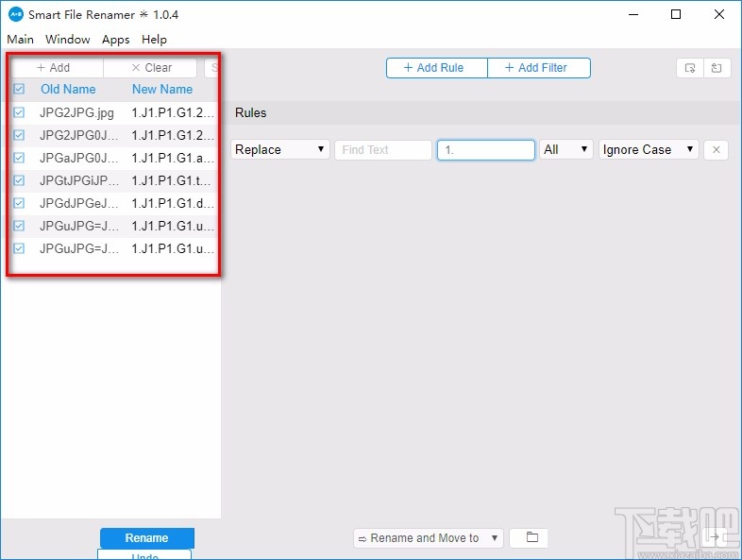Uncheck the JPG2JPG.jpg file checkbox
Image resolution: width=742 pixels, height=560 pixels.
(19, 112)
